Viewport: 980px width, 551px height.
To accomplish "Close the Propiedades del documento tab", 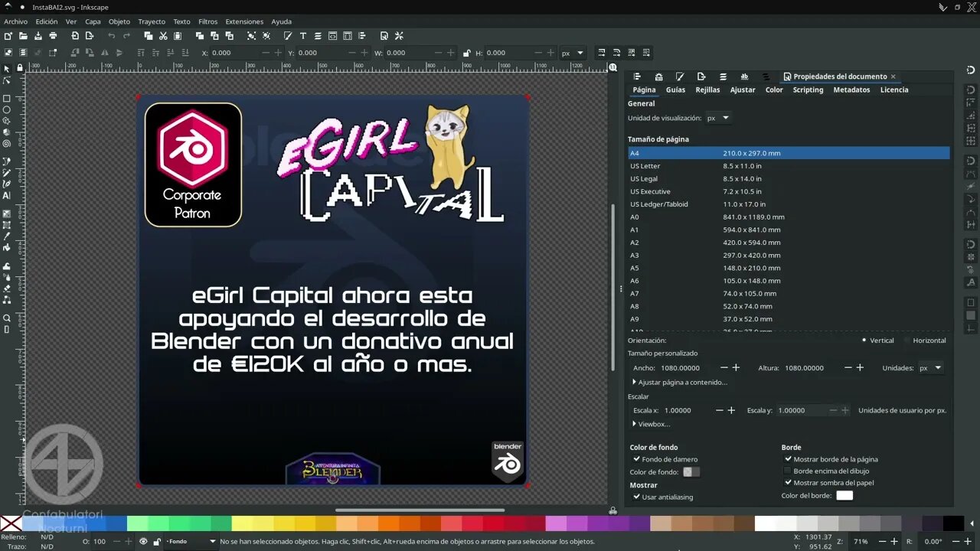I will tap(893, 77).
